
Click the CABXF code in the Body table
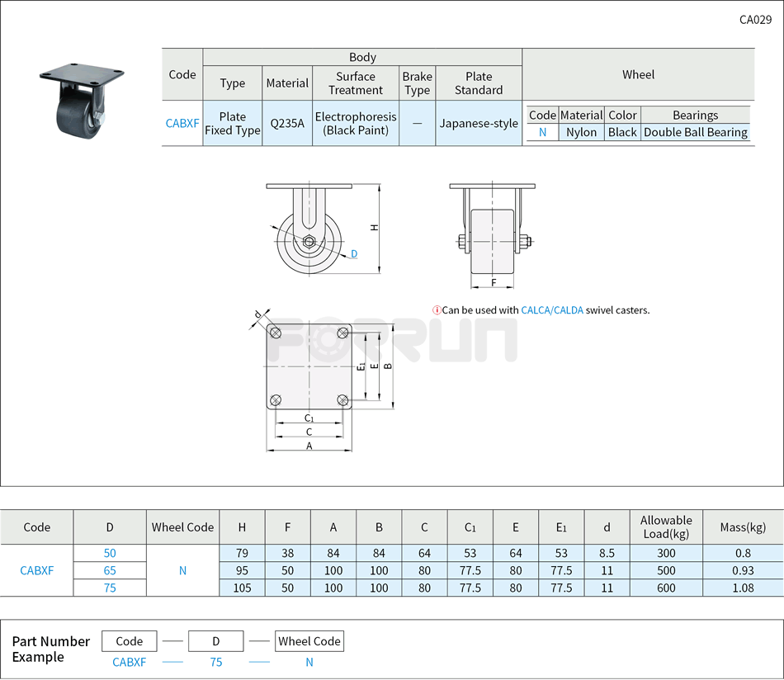click(182, 123)
